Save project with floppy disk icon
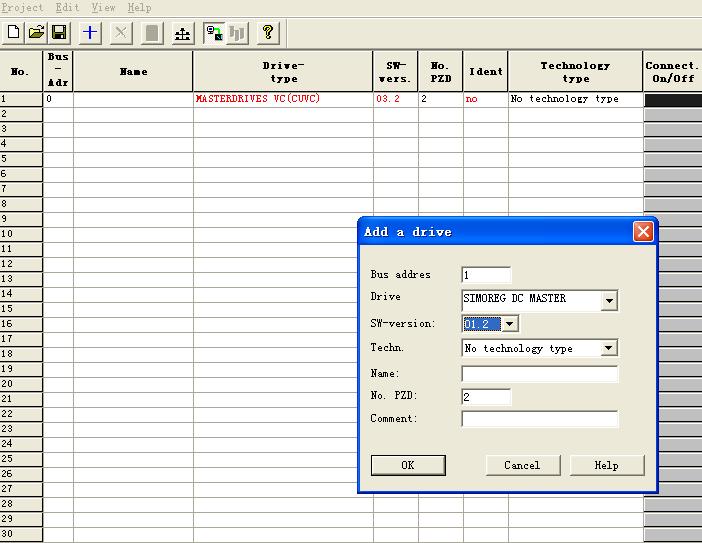The image size is (702, 543). click(59, 33)
